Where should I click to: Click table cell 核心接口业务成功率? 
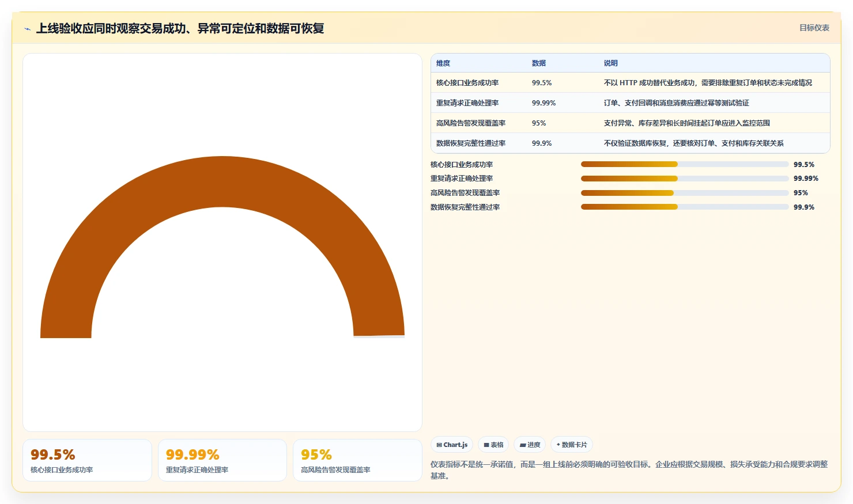point(467,83)
